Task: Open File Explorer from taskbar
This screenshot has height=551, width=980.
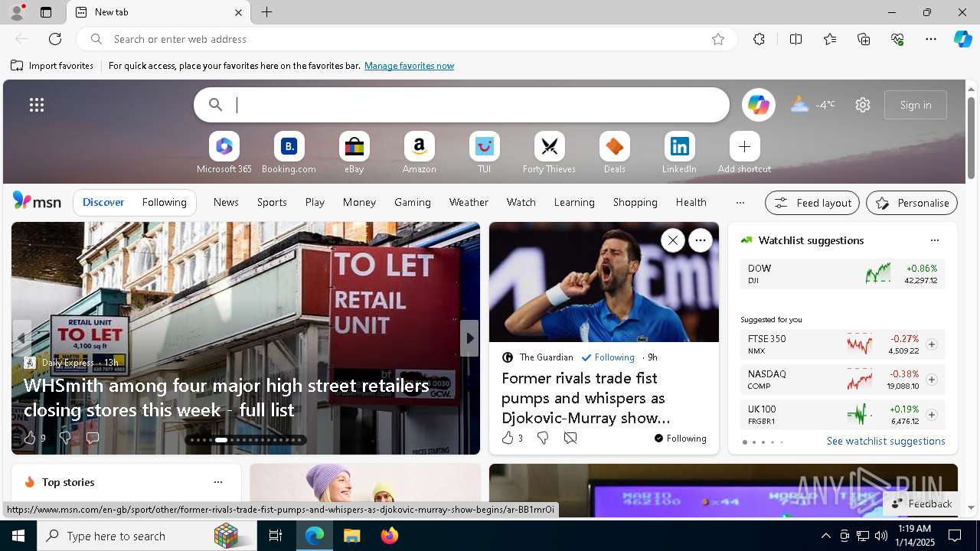Action: [x=351, y=536]
